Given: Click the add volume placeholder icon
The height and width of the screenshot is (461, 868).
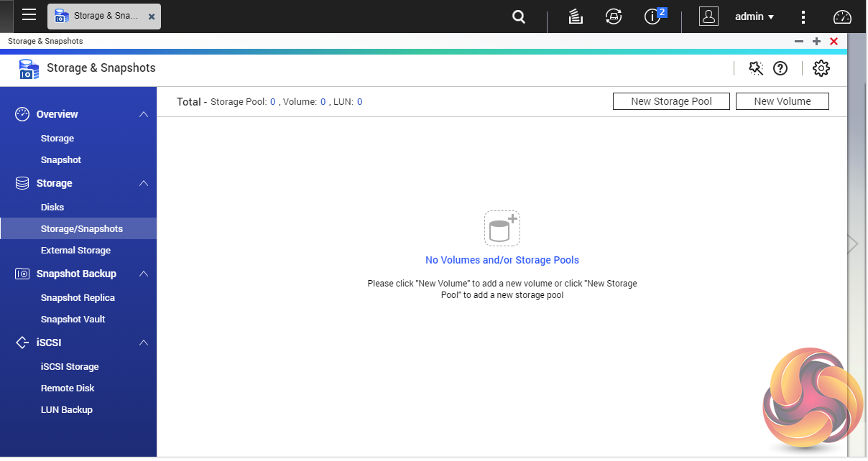Looking at the screenshot, I should point(502,228).
